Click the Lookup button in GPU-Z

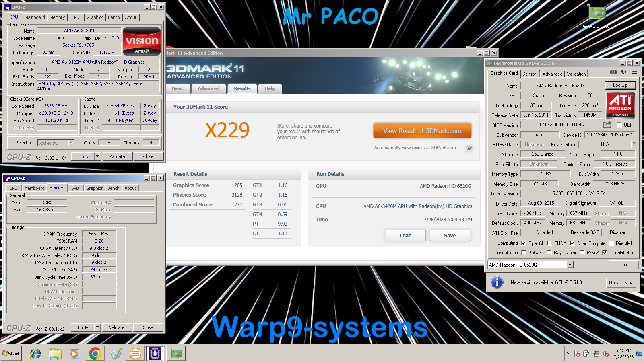pyautogui.click(x=620, y=85)
